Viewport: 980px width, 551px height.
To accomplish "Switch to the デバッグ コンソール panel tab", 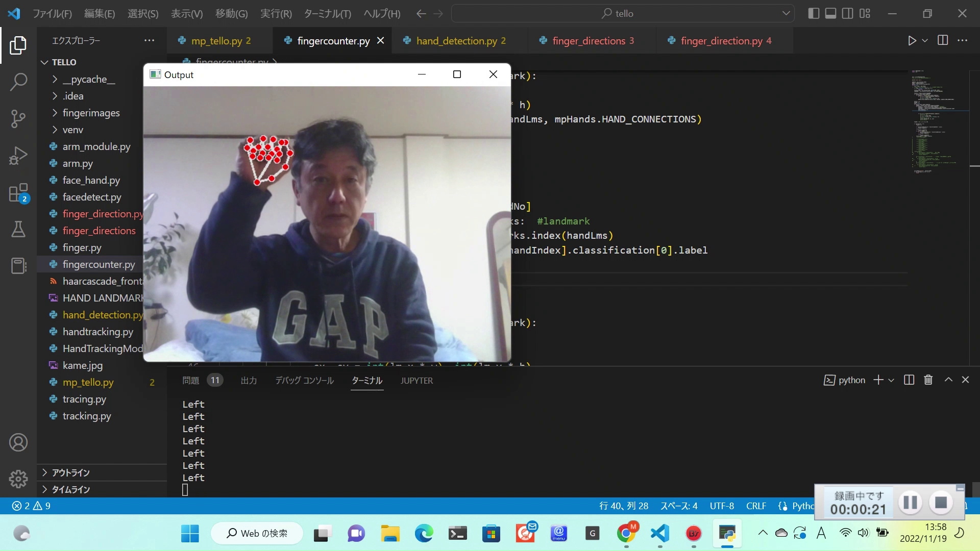I will 304,381.
